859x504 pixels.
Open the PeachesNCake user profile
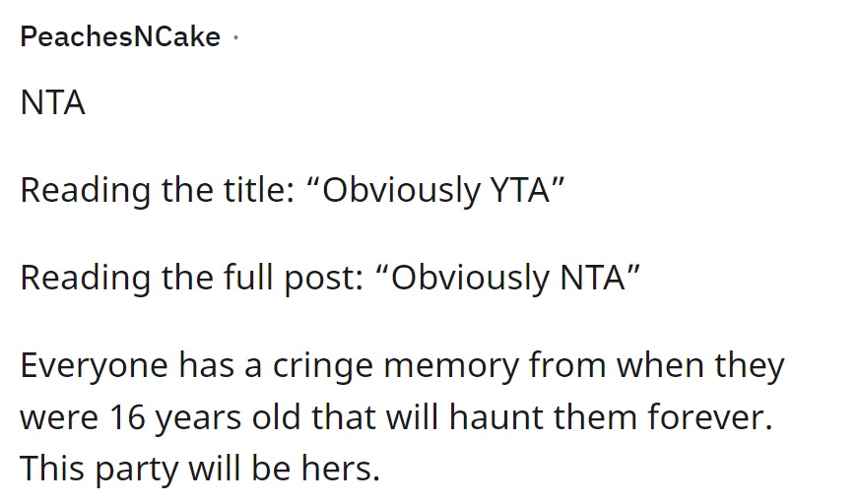pos(120,37)
